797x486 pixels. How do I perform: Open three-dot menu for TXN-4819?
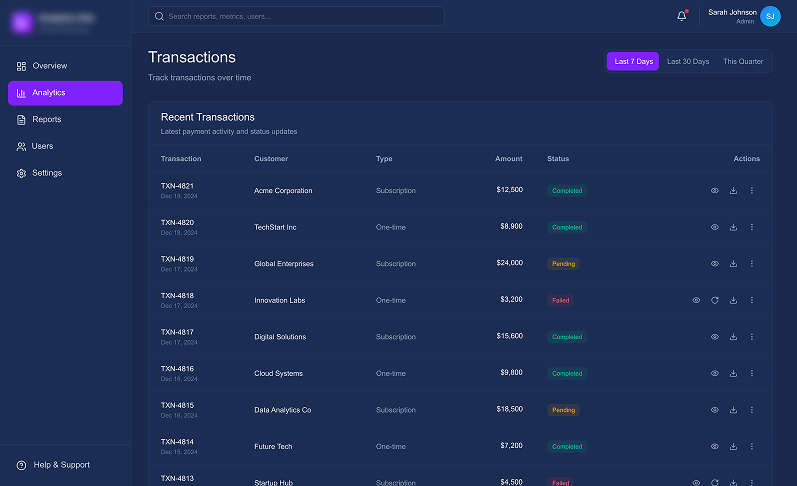[752, 264]
